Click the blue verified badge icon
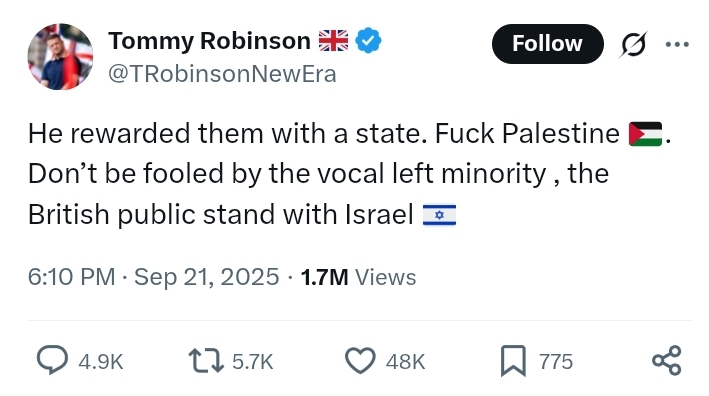Image resolution: width=709 pixels, height=396 pixels. coord(368,41)
